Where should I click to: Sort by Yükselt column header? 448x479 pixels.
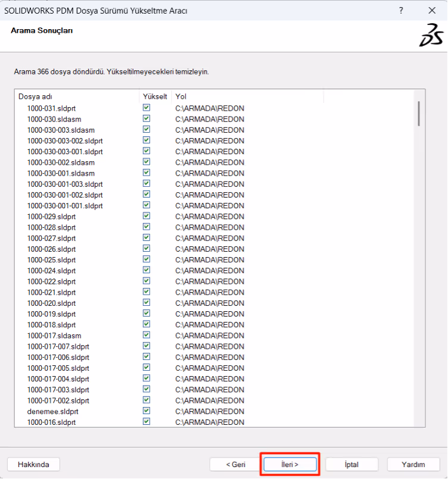click(x=155, y=96)
